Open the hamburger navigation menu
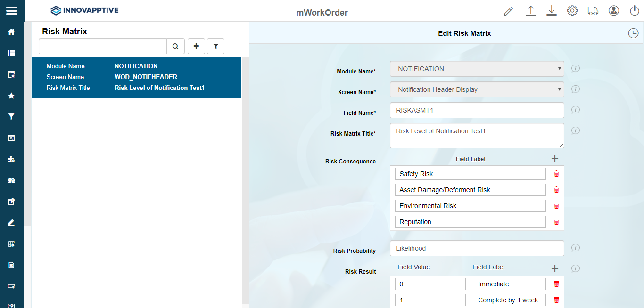 pos(11,11)
